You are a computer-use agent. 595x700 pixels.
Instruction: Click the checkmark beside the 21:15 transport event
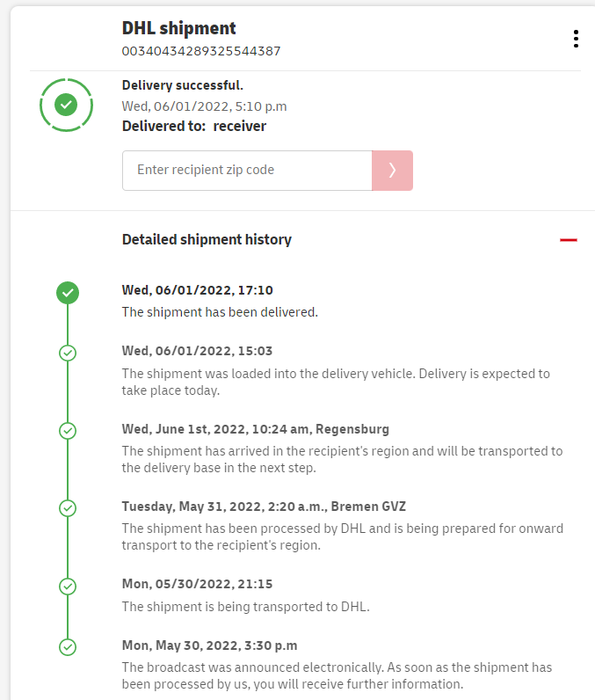(x=68, y=586)
